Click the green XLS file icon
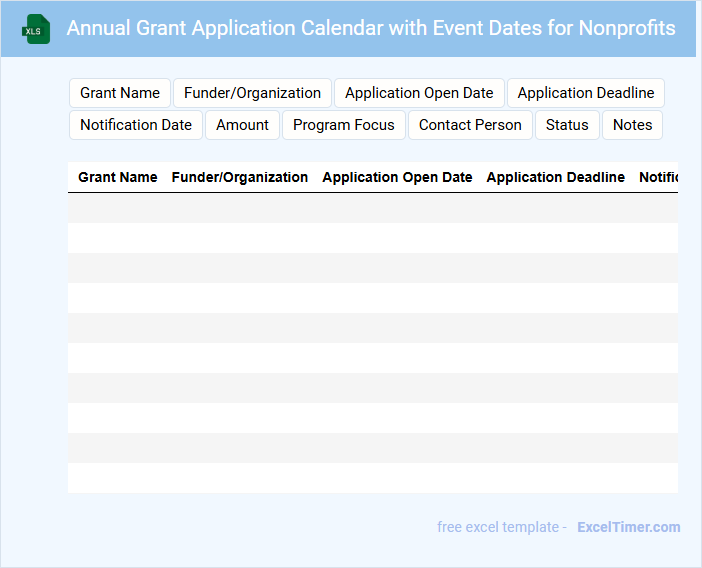 (x=36, y=29)
